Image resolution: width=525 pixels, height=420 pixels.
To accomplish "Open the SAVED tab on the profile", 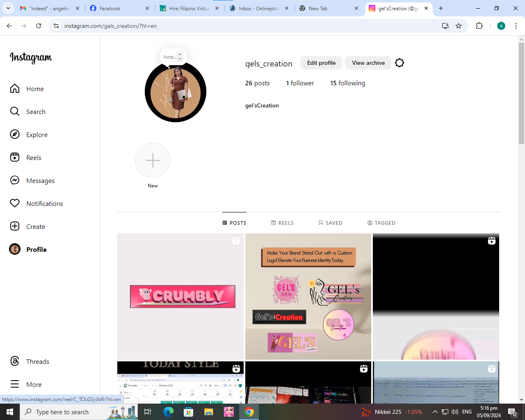I will coord(331,223).
